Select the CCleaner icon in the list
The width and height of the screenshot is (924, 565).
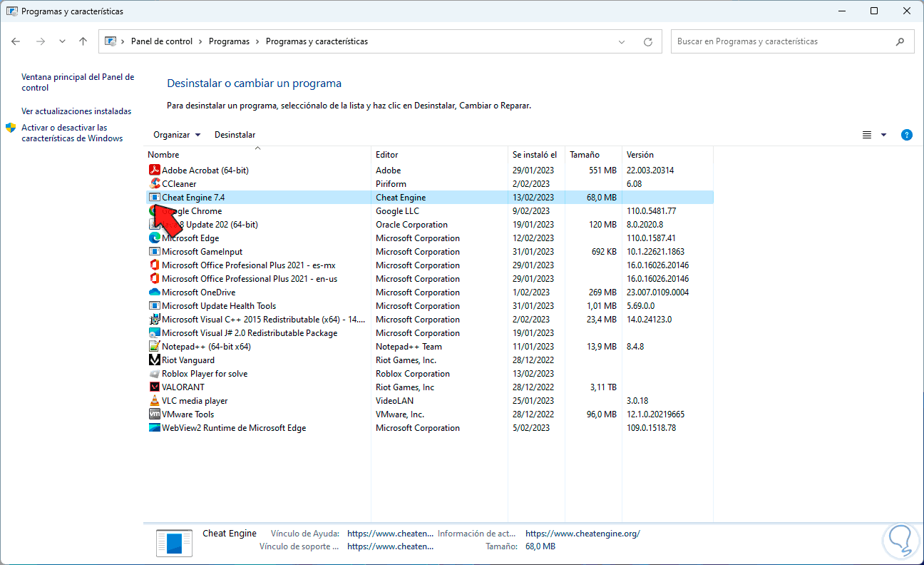pos(154,184)
